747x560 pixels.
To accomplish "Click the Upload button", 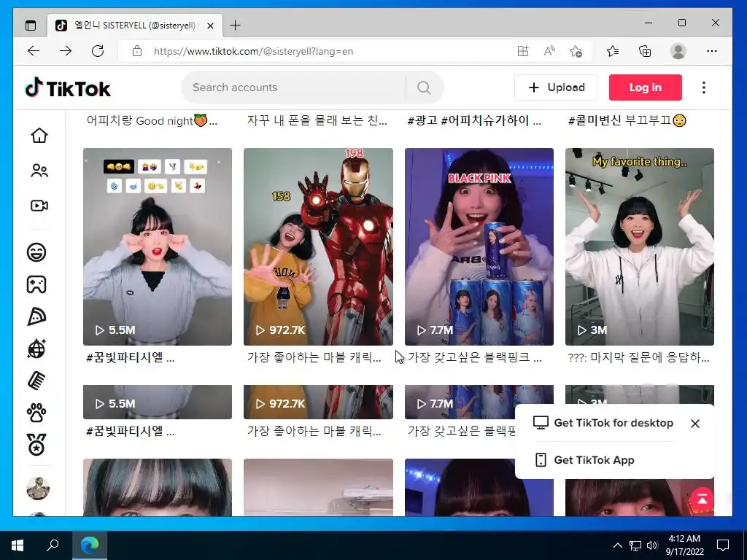I will point(555,87).
